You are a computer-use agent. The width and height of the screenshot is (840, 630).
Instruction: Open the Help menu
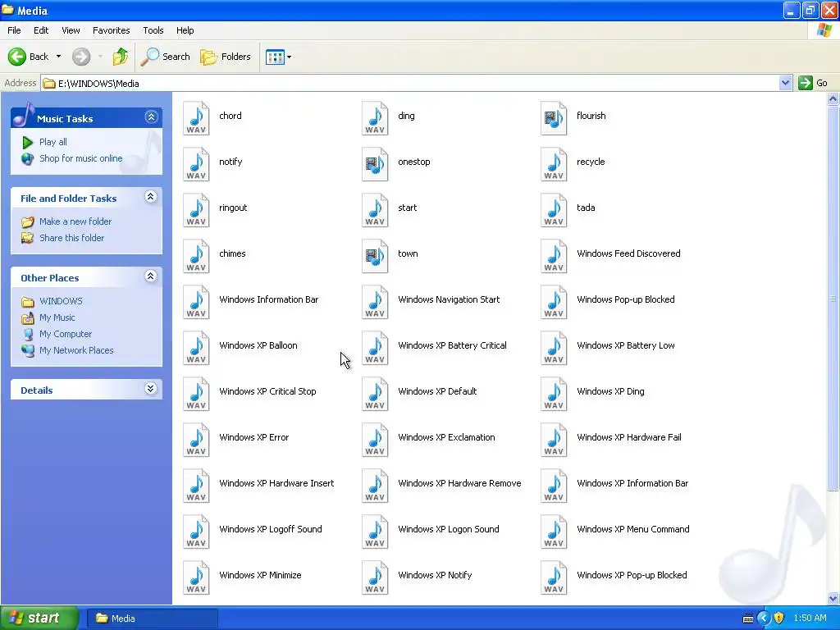pos(185,30)
